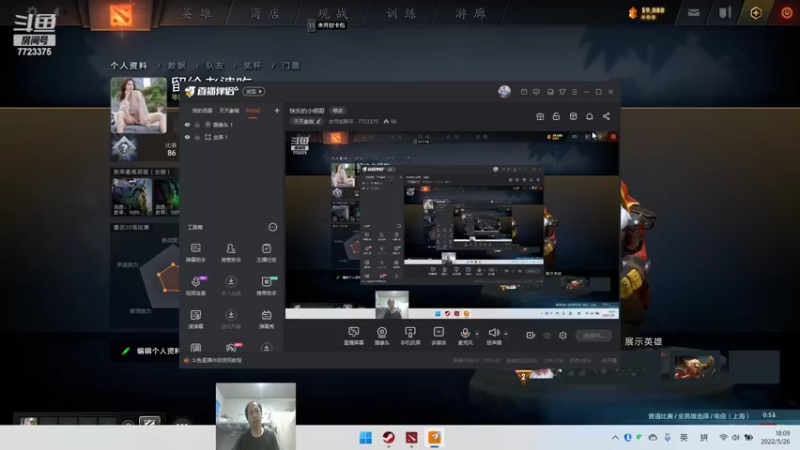Open the 弹幕秀 tool icon
800x450 pixels.
(266, 318)
